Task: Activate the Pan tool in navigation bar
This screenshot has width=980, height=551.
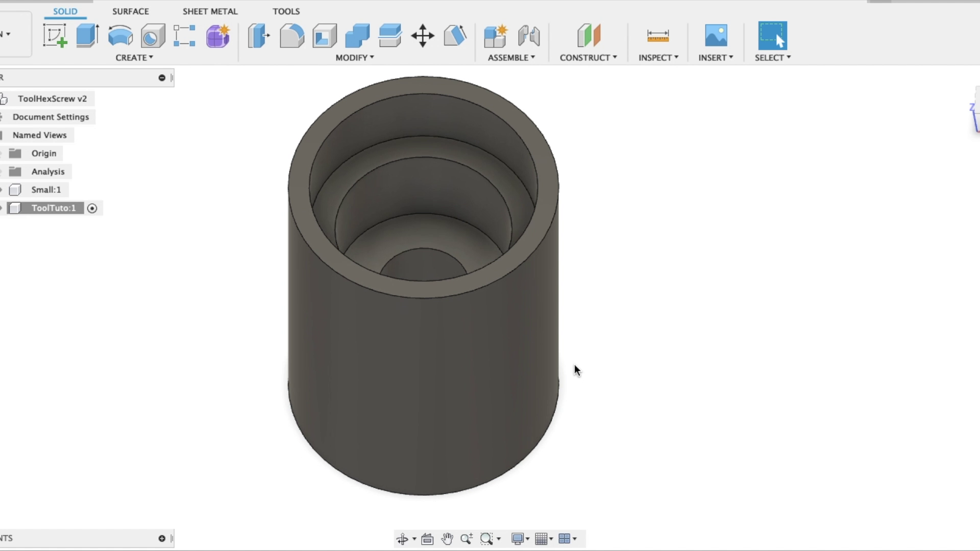Action: (x=447, y=538)
